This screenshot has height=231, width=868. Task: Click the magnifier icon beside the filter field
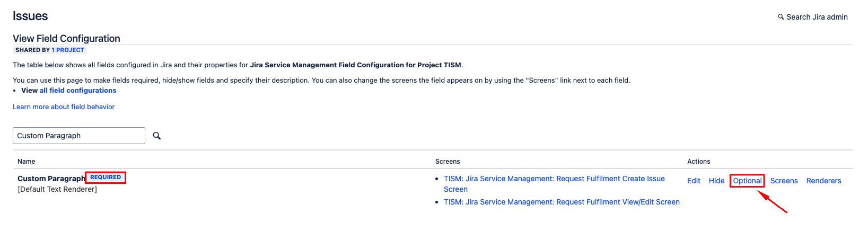pyautogui.click(x=157, y=136)
